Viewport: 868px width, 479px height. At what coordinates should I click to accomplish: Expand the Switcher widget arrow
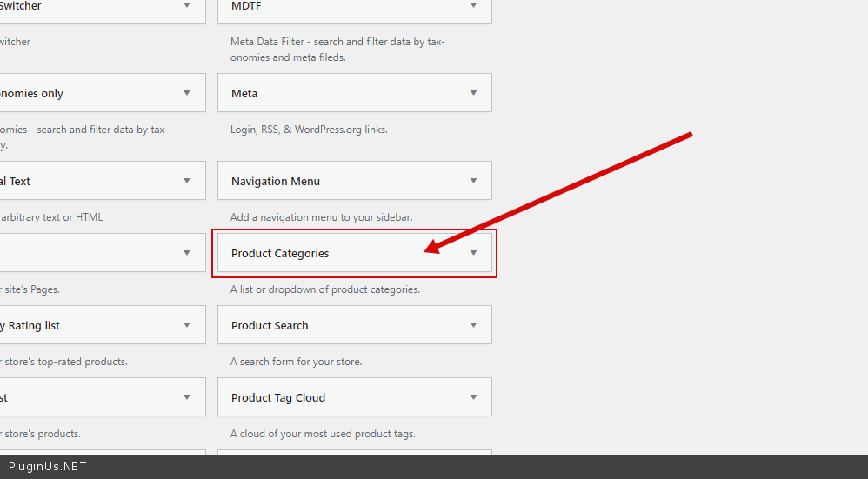point(187,5)
